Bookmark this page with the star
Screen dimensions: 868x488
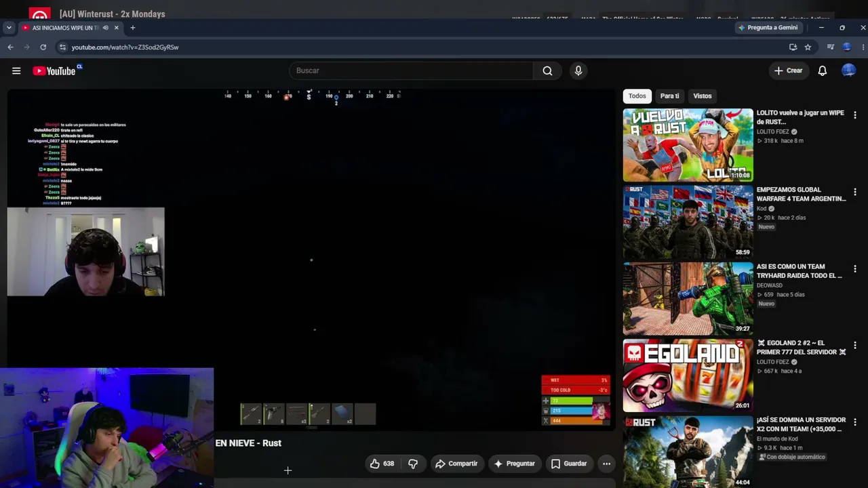coord(808,47)
